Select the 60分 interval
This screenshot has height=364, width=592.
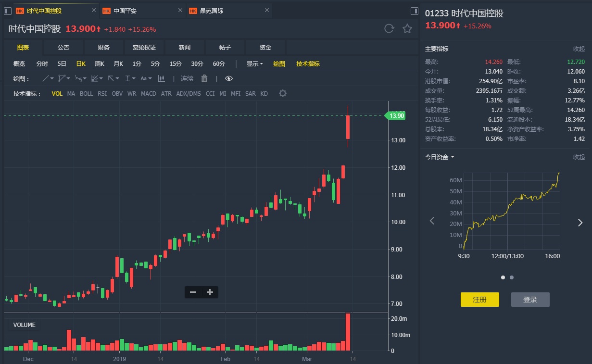tap(219, 63)
